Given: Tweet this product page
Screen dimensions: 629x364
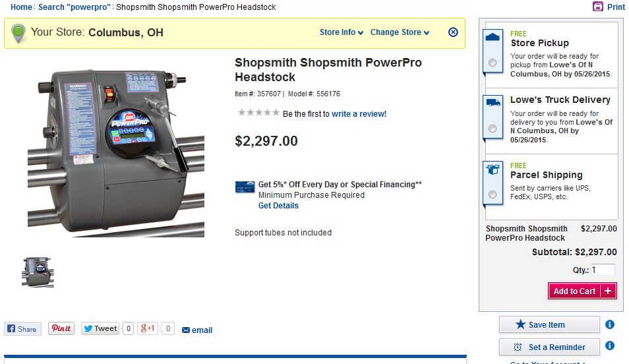Looking at the screenshot, I should tap(100, 328).
